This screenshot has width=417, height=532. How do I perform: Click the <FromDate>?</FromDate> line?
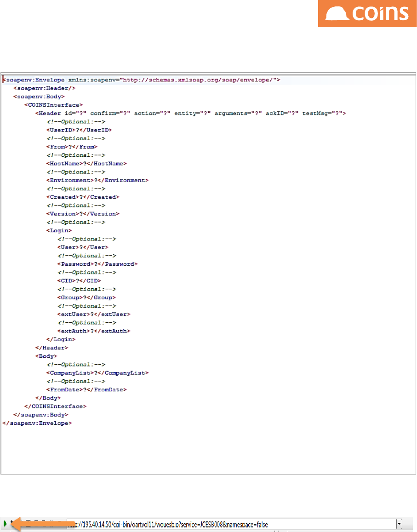click(86, 390)
